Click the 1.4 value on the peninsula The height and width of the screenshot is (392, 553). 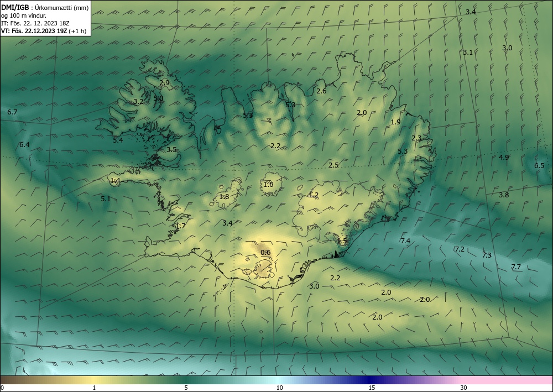(x=116, y=180)
